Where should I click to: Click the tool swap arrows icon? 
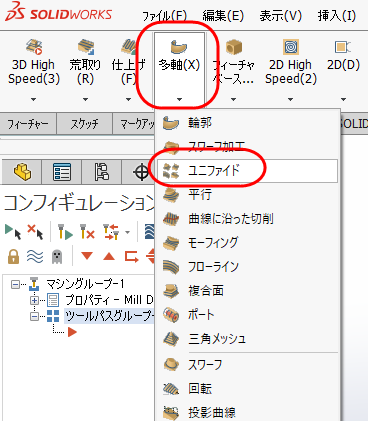[x=111, y=232]
